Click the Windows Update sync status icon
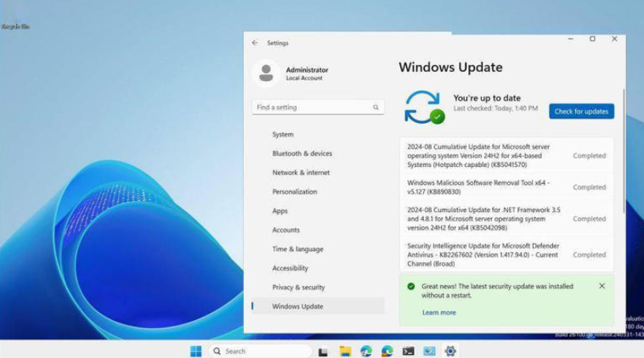 [x=424, y=107]
